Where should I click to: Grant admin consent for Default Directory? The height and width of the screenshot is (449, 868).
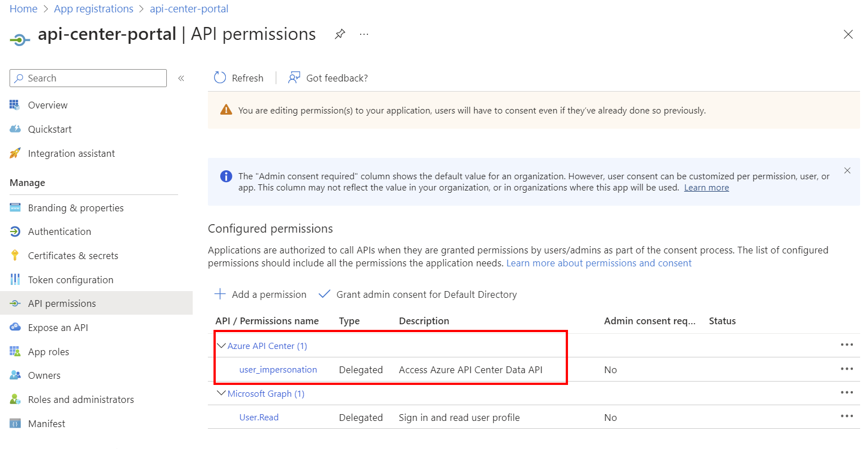pyautogui.click(x=418, y=294)
